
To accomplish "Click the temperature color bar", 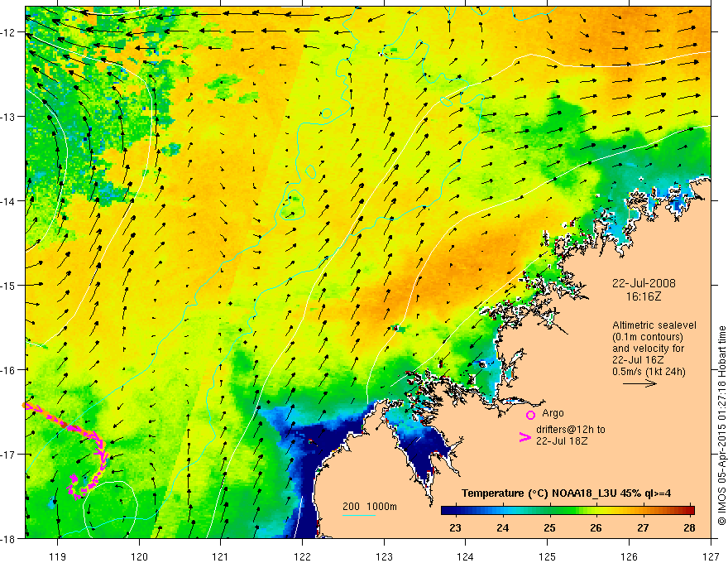I will pyautogui.click(x=568, y=511).
